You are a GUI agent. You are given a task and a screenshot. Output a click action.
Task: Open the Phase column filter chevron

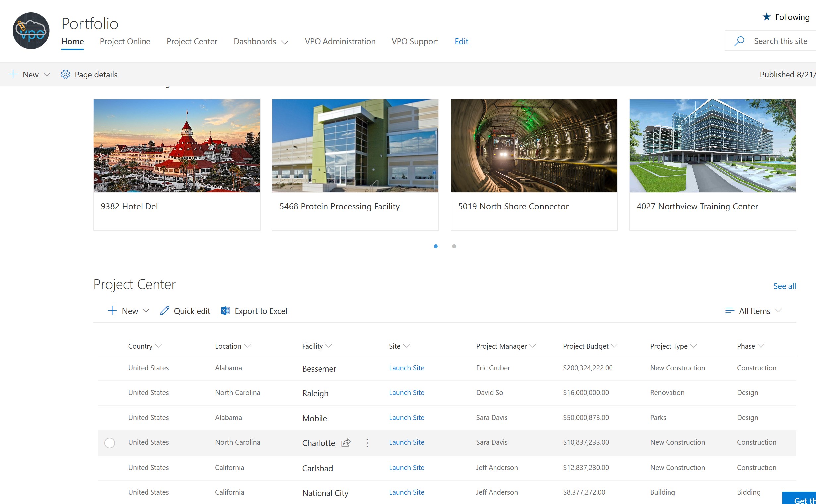click(761, 346)
